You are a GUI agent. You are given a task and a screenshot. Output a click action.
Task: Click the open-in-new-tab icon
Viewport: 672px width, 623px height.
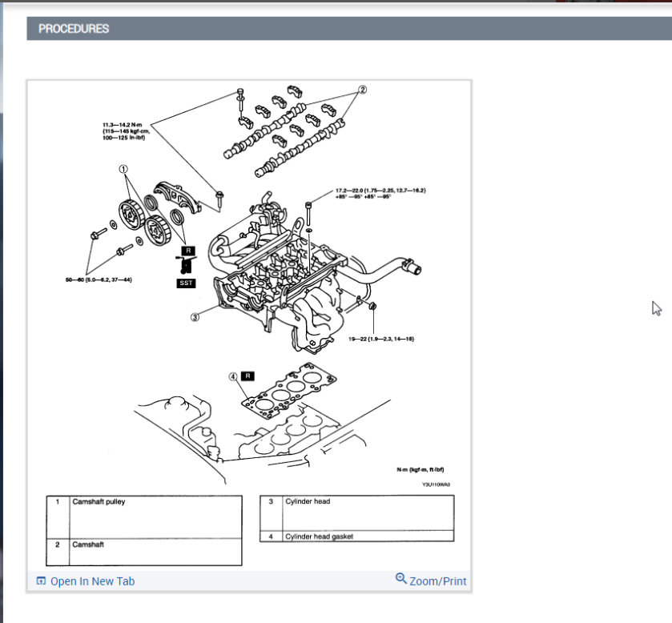[x=41, y=581]
